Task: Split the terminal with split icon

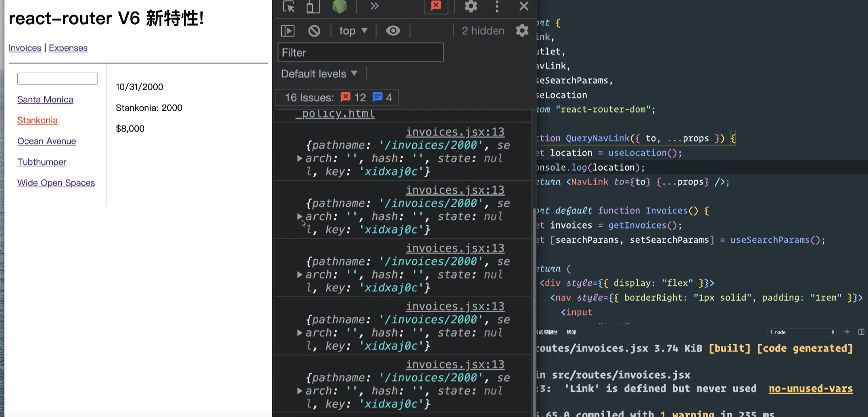Action: [x=861, y=332]
